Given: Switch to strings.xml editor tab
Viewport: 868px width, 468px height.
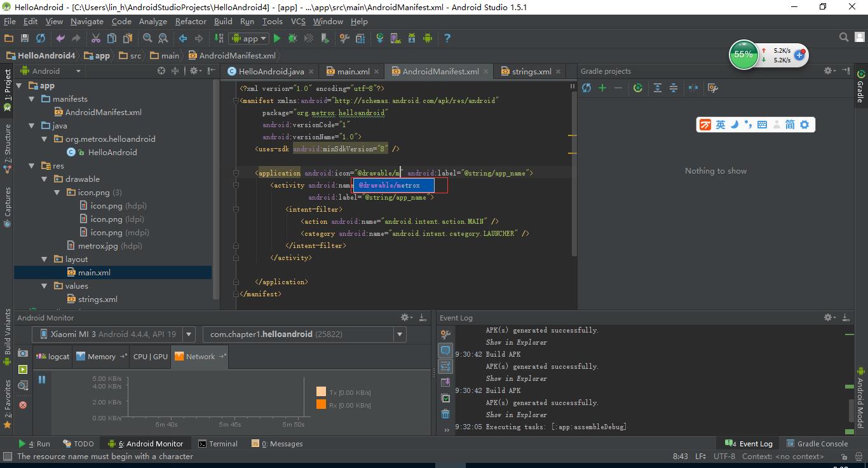Looking at the screenshot, I should 531,71.
